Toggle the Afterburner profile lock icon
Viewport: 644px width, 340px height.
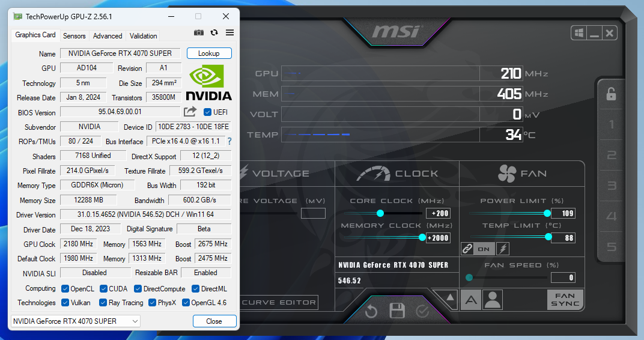click(x=611, y=94)
